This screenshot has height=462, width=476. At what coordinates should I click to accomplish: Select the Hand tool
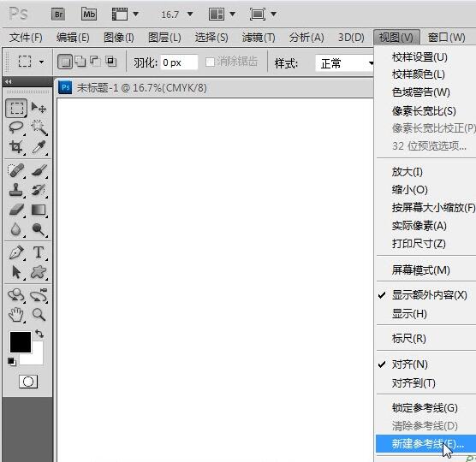click(16, 315)
